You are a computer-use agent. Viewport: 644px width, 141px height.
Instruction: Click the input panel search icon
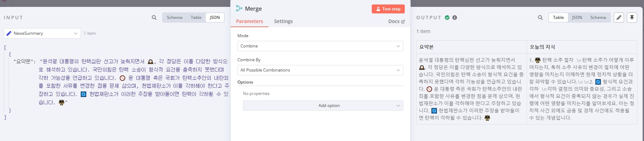point(154,18)
